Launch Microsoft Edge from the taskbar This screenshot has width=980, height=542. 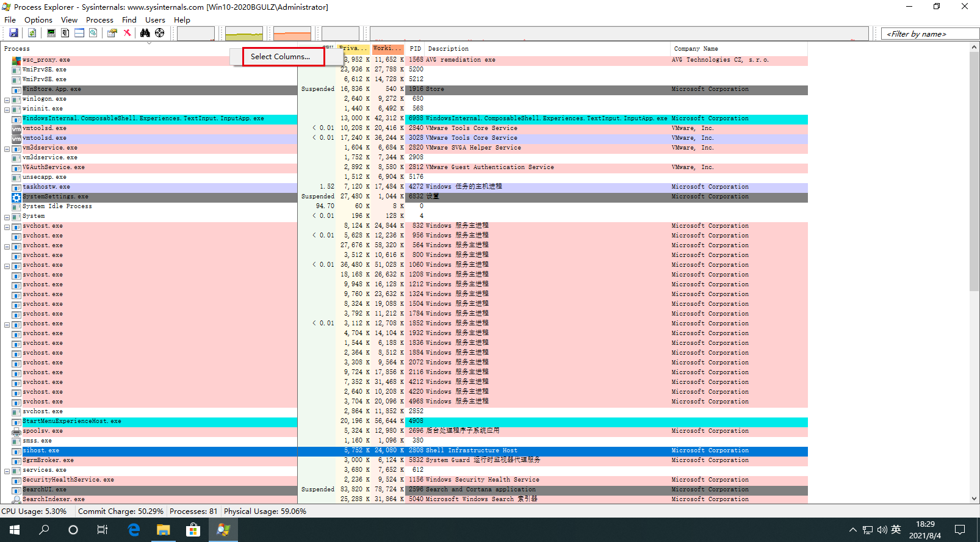pos(134,530)
